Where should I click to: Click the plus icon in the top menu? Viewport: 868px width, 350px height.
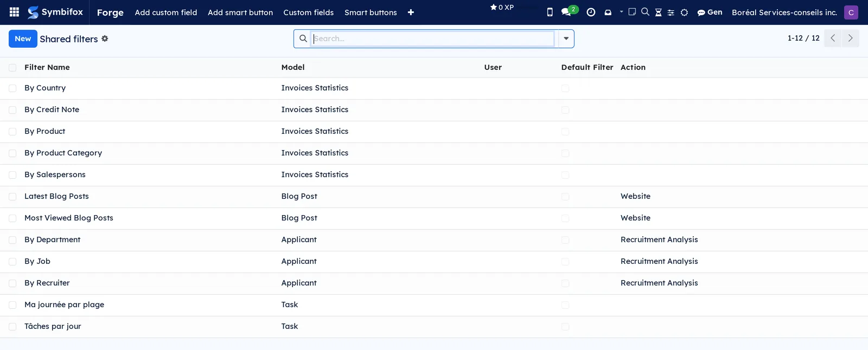click(411, 12)
